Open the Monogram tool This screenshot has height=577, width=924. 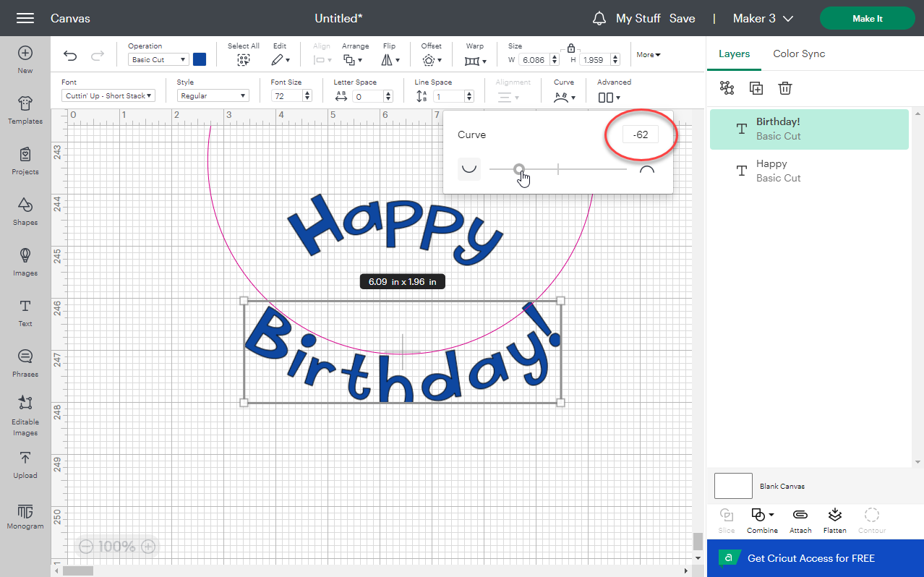pos(25,515)
